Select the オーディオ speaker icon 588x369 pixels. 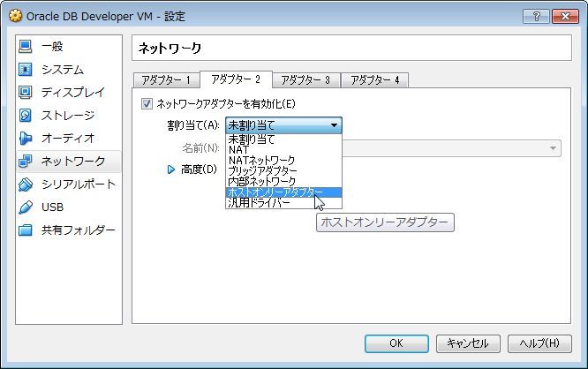pyautogui.click(x=25, y=138)
